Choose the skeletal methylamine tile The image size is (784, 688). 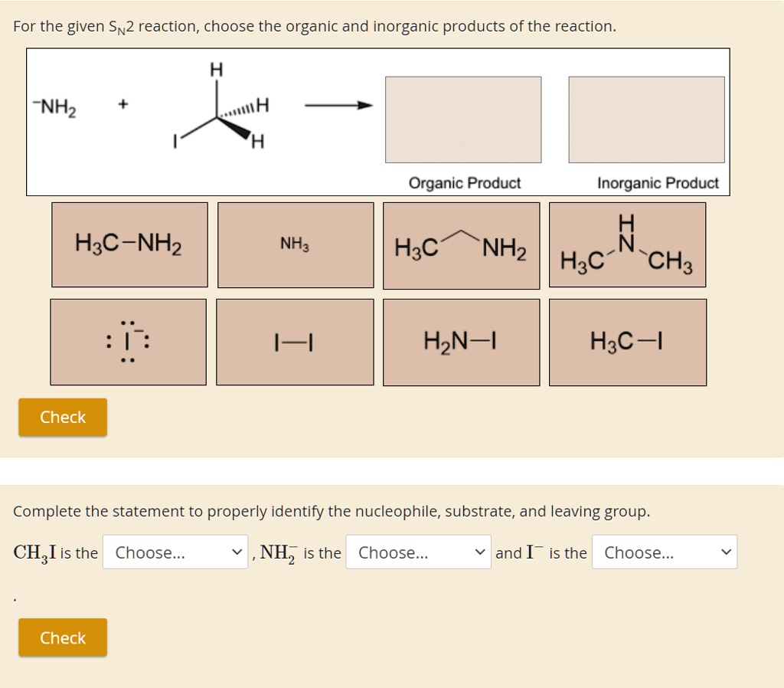tap(461, 244)
